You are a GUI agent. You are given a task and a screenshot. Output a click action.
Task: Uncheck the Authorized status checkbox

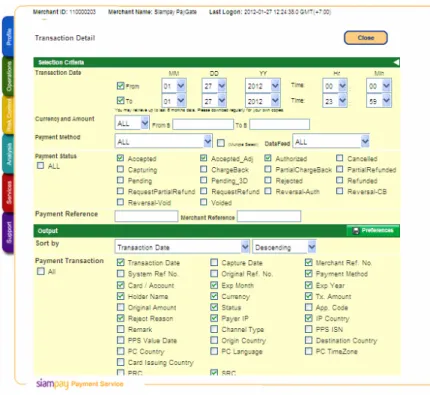(268, 158)
